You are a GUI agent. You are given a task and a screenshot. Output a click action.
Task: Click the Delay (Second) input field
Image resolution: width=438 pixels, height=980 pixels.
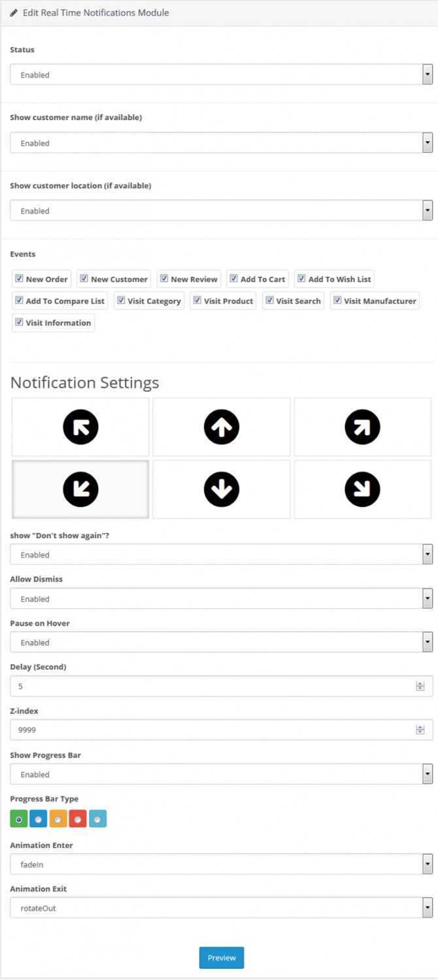[x=222, y=686]
